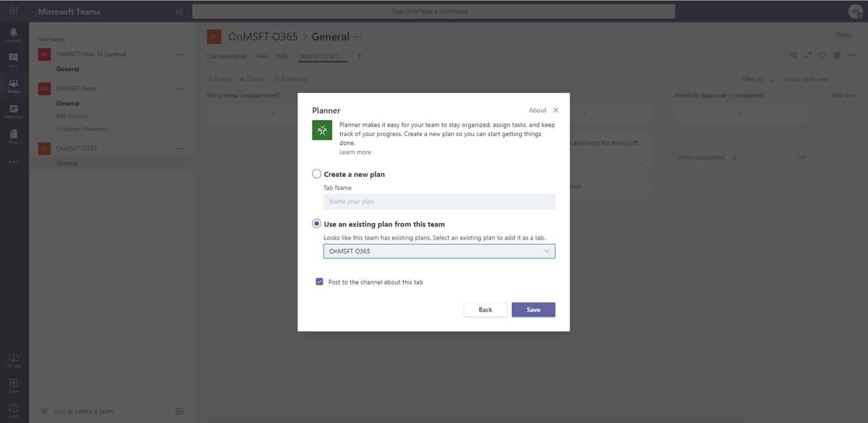Click the Tab Name input field

point(439,202)
